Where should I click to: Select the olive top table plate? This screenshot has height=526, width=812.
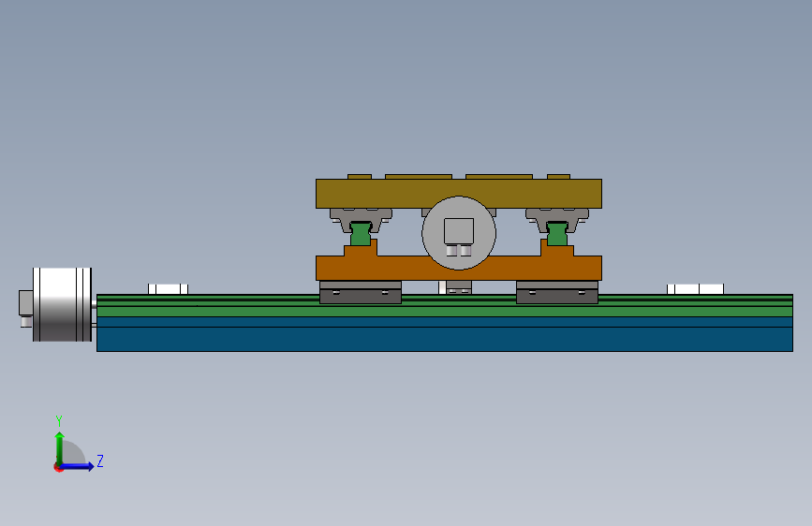coord(458,194)
